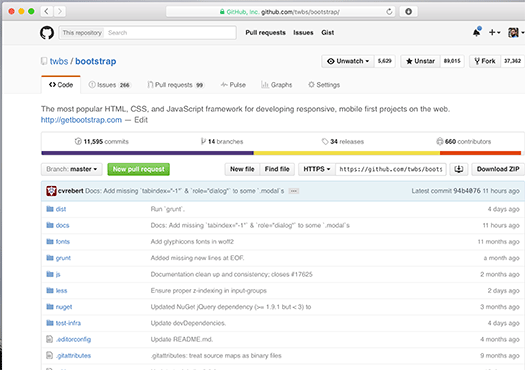Open Gist in top navigation

(x=327, y=32)
